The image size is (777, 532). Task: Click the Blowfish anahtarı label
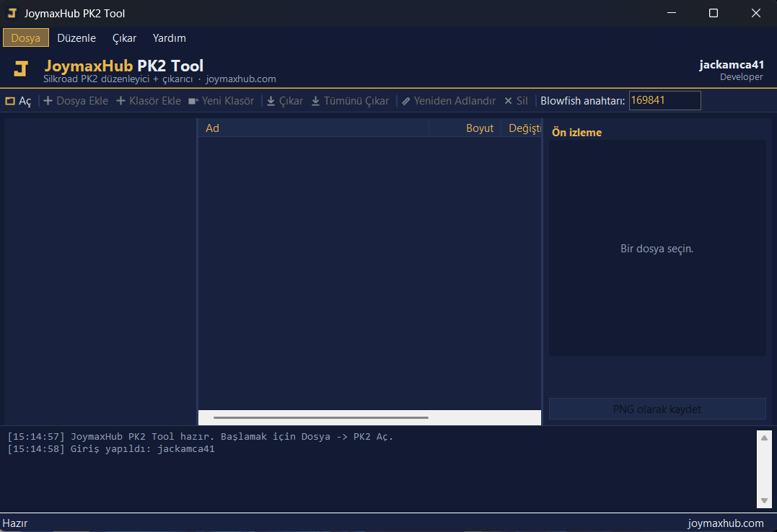coord(582,100)
